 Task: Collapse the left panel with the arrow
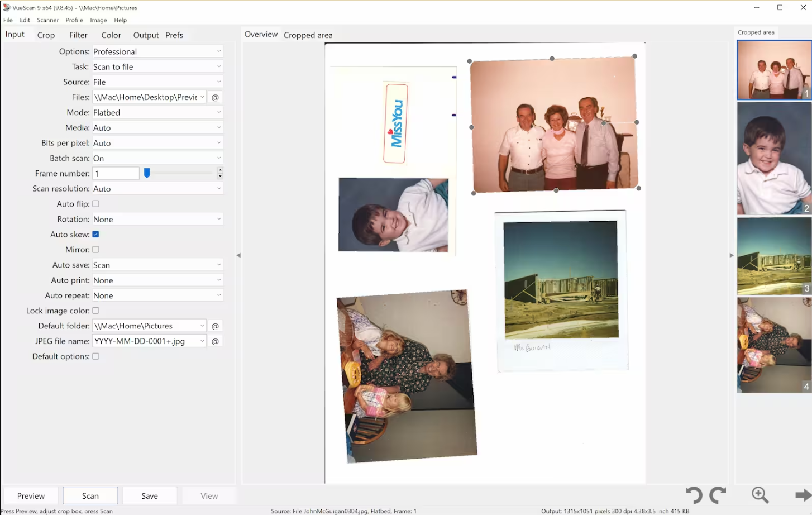tap(238, 255)
